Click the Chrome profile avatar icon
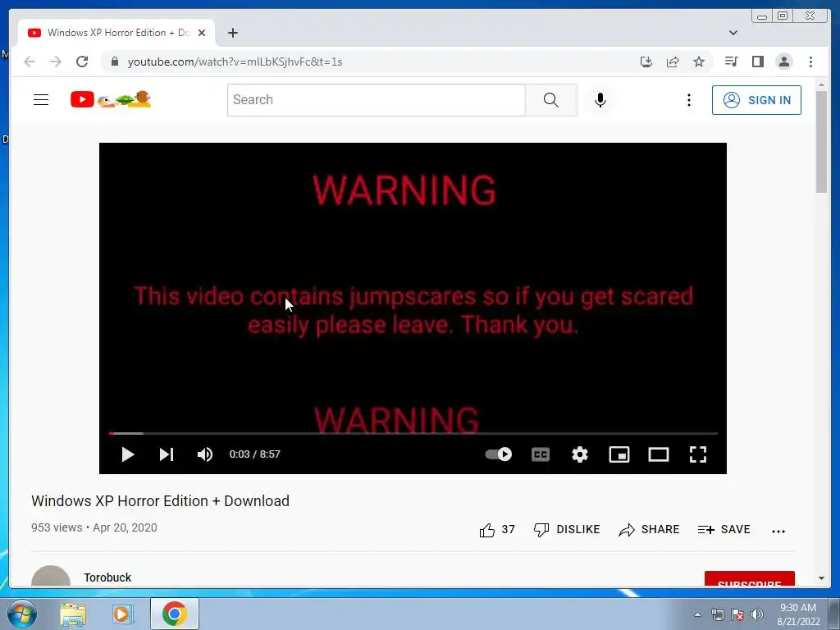The height and width of the screenshot is (630, 840). point(783,62)
